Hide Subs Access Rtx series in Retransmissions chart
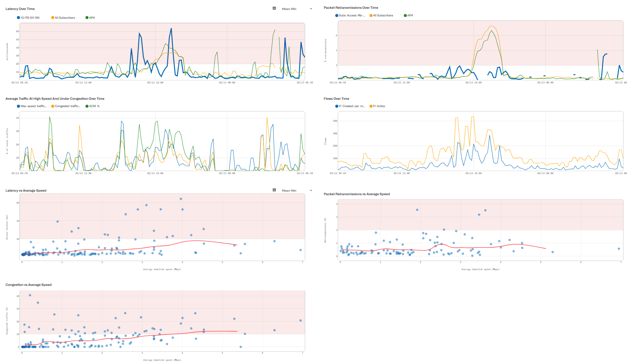Screen dimensions: 627x364 tap(351, 16)
